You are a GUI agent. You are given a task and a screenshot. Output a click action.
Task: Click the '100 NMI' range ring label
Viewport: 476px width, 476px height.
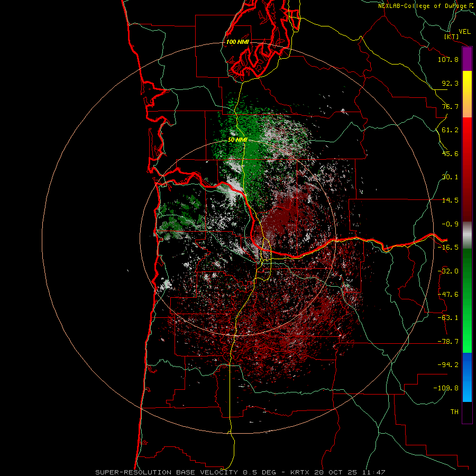pyautogui.click(x=237, y=42)
